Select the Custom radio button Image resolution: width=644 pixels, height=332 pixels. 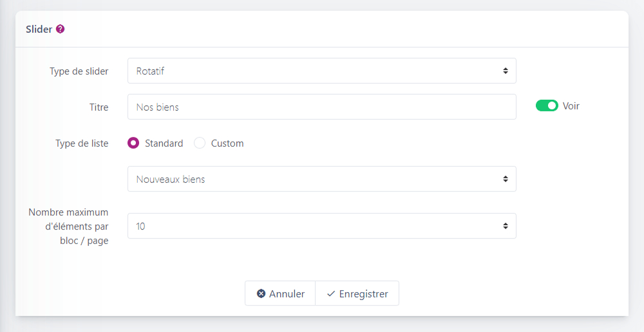point(200,143)
